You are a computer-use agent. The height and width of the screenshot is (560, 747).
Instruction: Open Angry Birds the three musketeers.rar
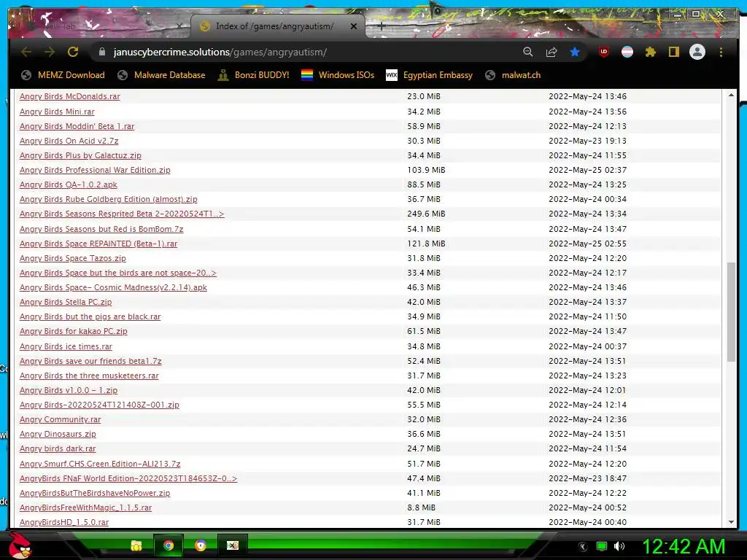(x=89, y=376)
